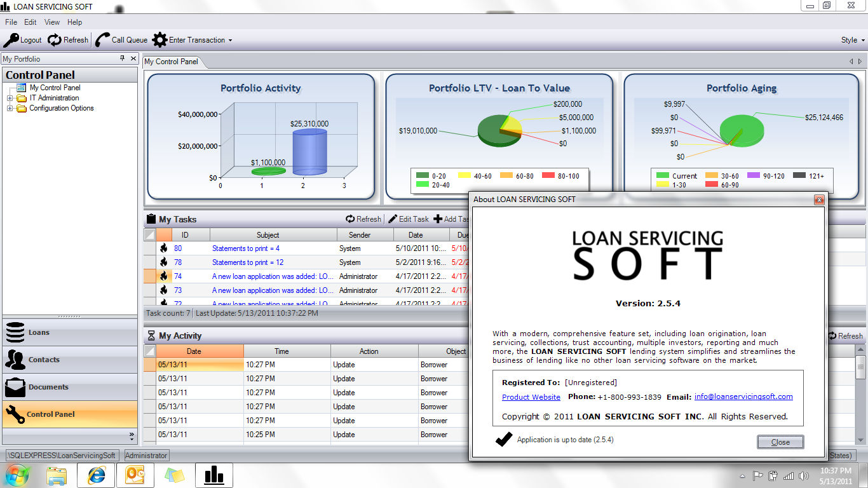Open the 'Statements to print = 12' task

coord(248,262)
